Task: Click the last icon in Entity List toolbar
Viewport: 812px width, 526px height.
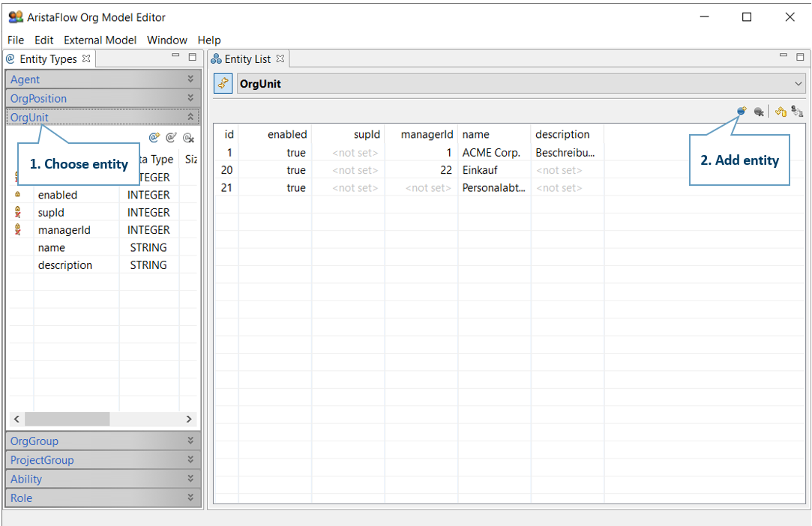Action: (x=797, y=112)
